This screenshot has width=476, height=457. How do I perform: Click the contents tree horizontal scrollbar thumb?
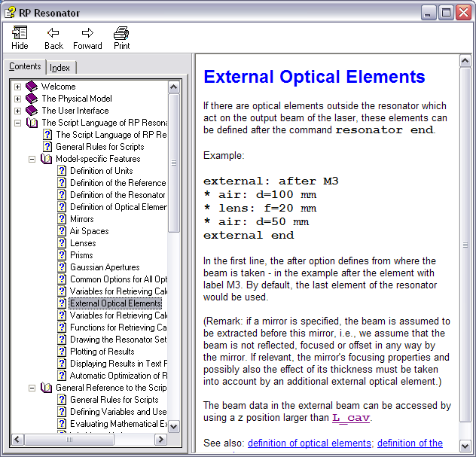tap(69, 439)
